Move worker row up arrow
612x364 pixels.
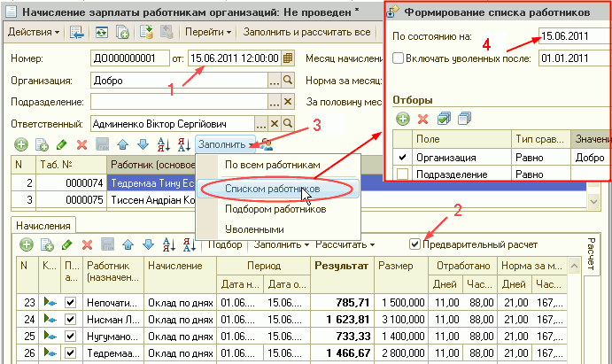(122, 144)
